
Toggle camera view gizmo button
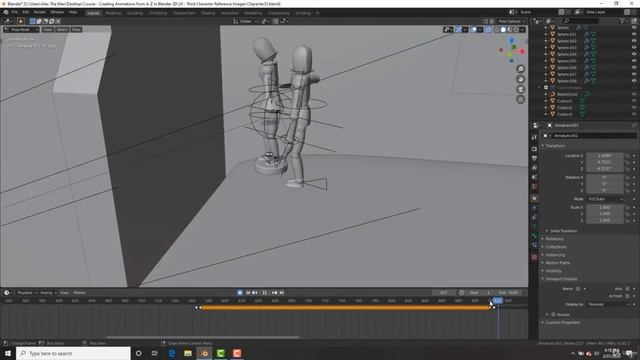[520, 89]
